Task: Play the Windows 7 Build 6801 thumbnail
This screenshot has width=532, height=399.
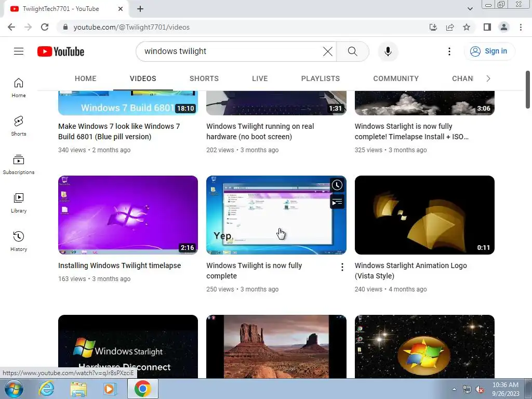Action: (128, 103)
